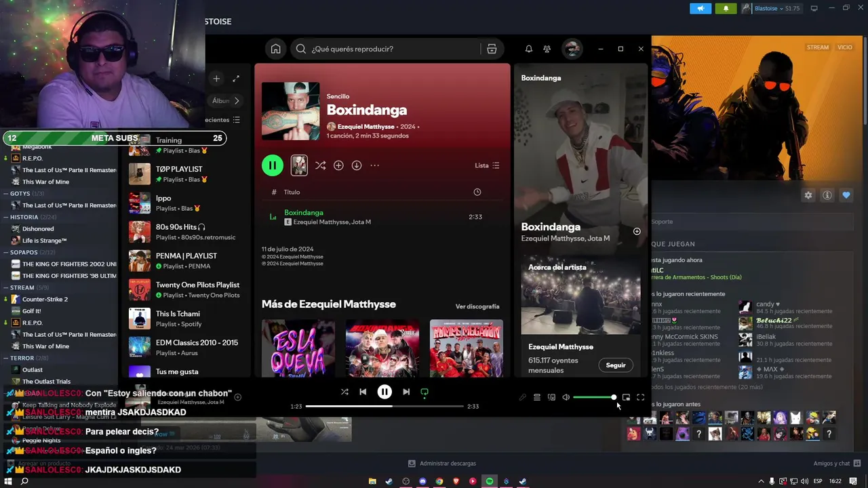Add Boxindanga to Liked in Now Playing panel
The image size is (868, 488).
click(637, 232)
